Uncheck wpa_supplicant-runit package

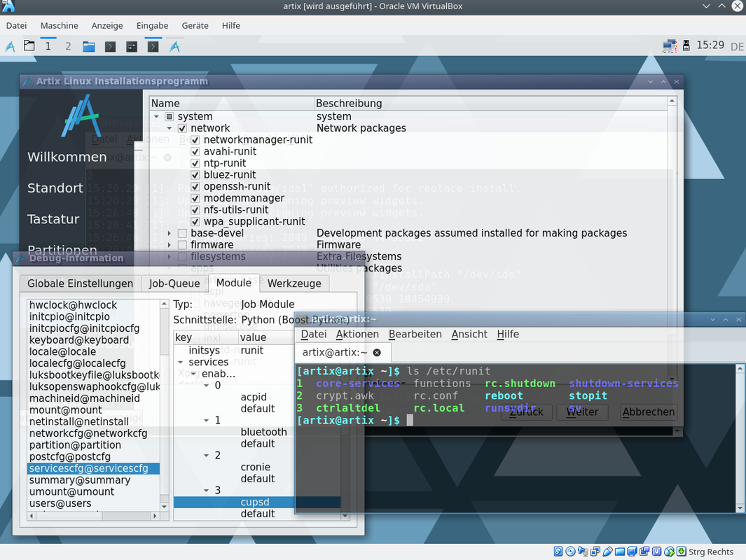[195, 221]
